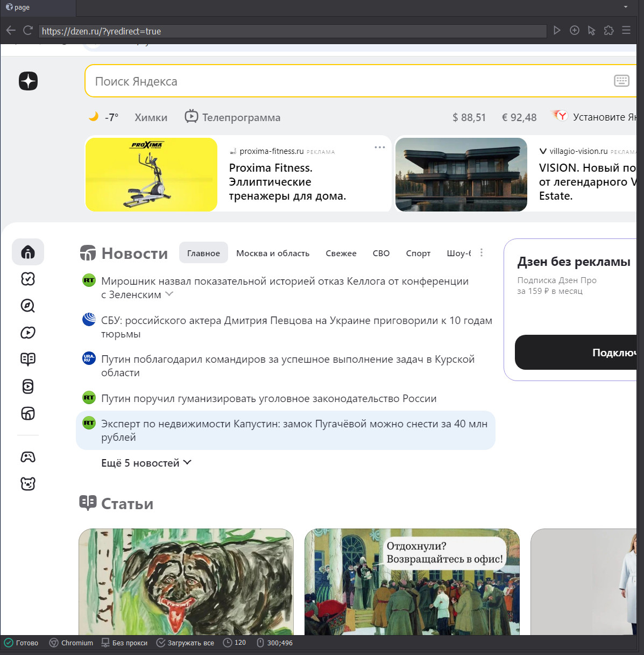The width and height of the screenshot is (644, 655).
Task: Open the puzzle-piece extensions icon
Action: coord(609,31)
